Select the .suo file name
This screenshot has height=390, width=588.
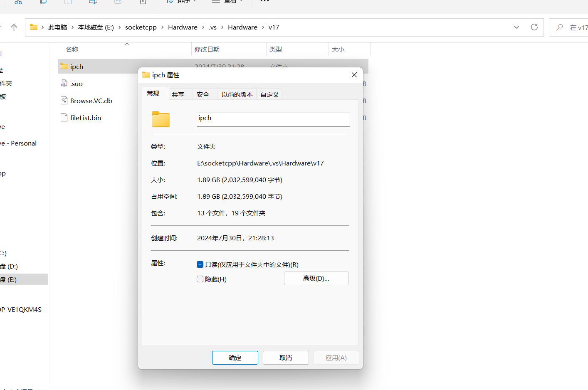click(x=77, y=84)
